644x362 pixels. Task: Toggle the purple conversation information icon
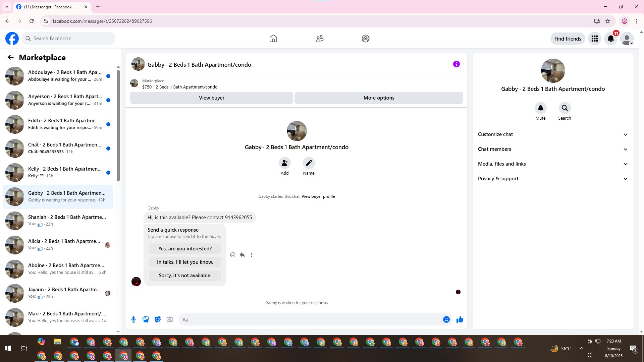pos(456,64)
